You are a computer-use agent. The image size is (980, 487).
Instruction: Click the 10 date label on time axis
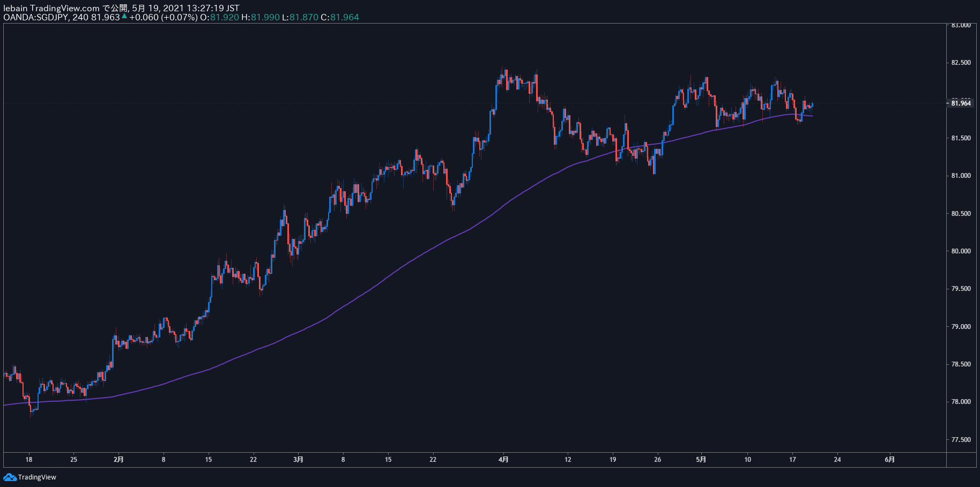(747, 459)
